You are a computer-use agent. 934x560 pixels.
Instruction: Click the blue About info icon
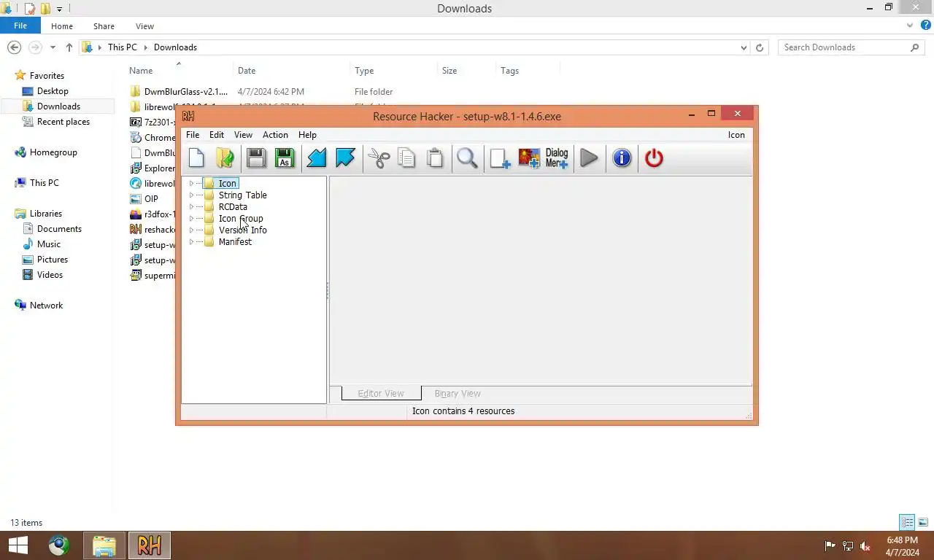click(622, 158)
